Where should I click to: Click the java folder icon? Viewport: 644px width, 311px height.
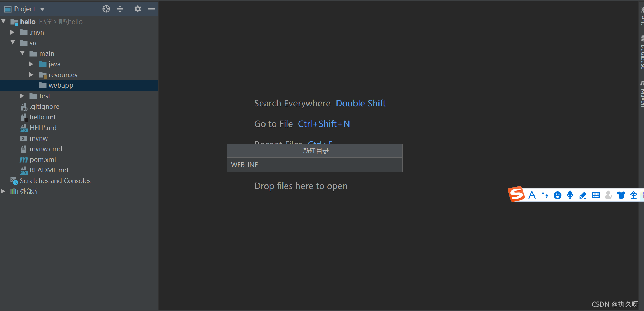[43, 64]
